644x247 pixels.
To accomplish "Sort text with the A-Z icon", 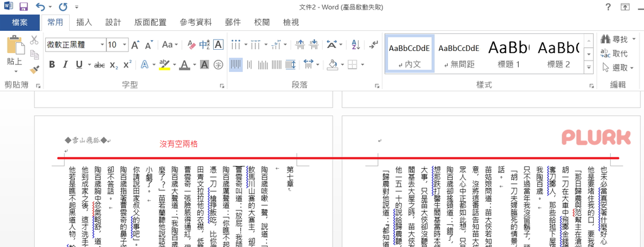I will click(x=356, y=45).
